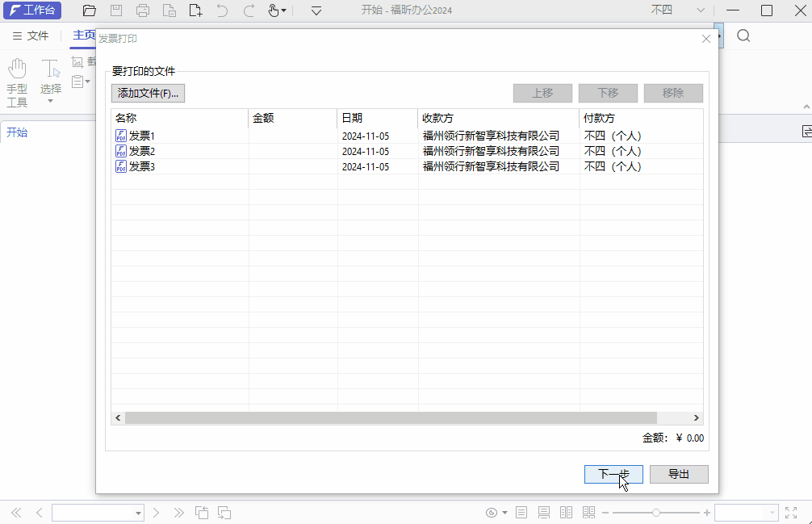This screenshot has height=524, width=812.
Task: Enable continuous scrolling view icon
Action: (543, 512)
